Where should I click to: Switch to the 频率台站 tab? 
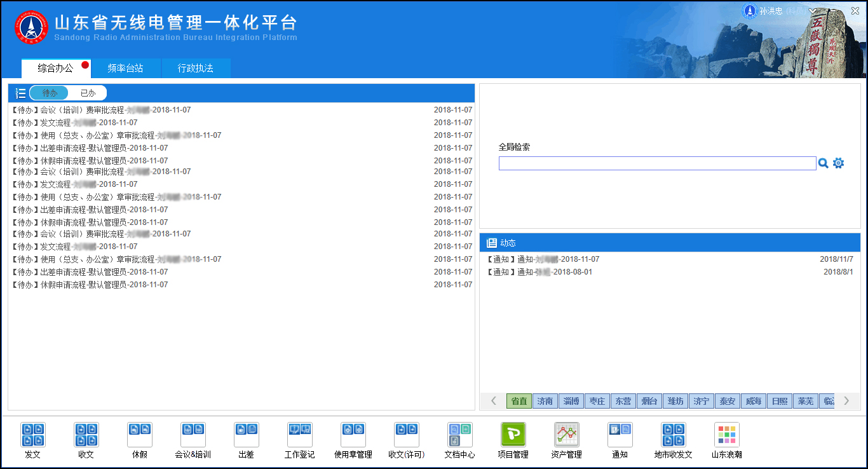[x=125, y=69]
